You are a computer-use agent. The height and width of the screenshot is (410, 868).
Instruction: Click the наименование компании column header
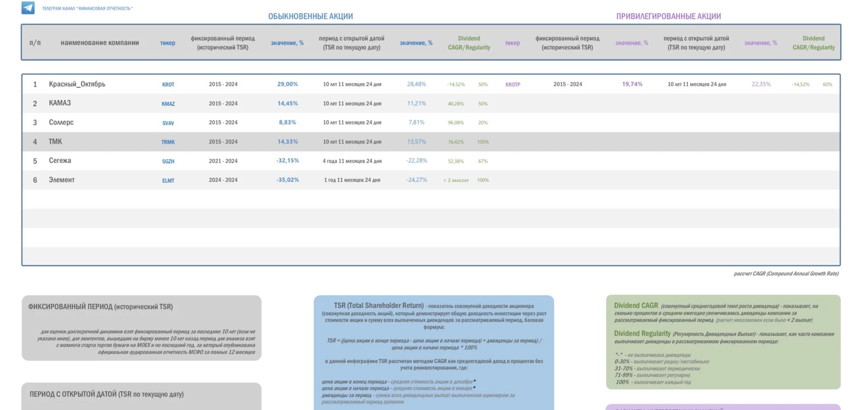pos(100,43)
